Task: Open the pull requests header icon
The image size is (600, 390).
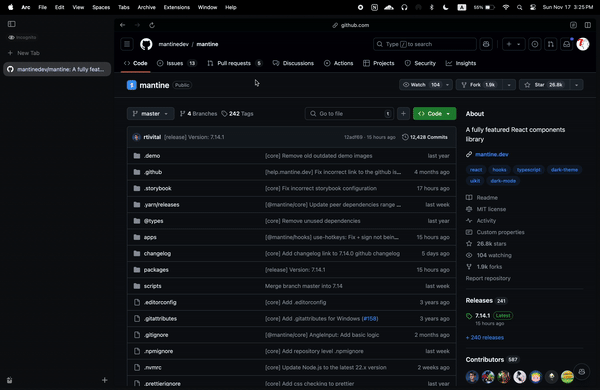Action: coord(550,44)
